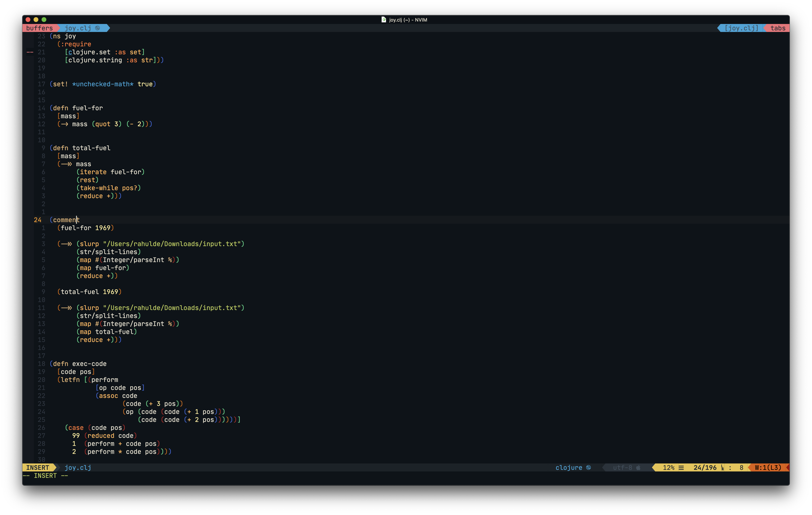812x515 pixels.
Task: Click the (->> mass line
Action: pyautogui.click(x=74, y=164)
